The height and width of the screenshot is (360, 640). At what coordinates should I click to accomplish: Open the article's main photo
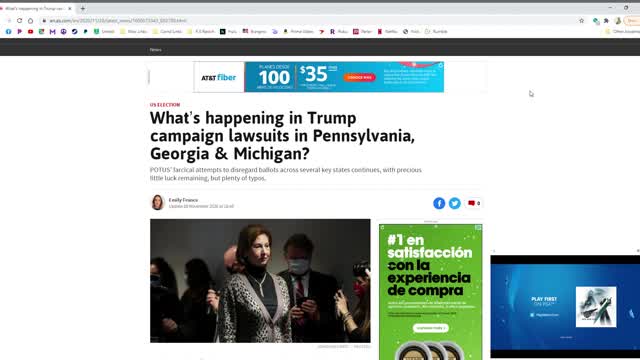click(x=260, y=280)
